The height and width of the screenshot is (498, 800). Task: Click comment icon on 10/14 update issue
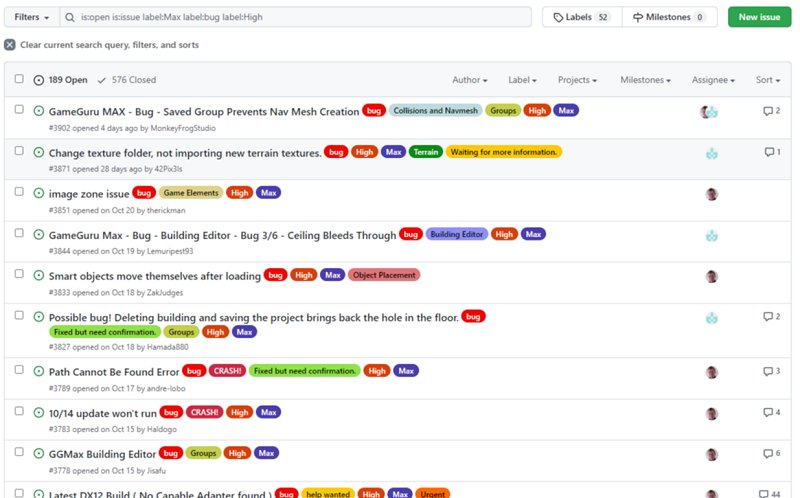pyautogui.click(x=767, y=412)
